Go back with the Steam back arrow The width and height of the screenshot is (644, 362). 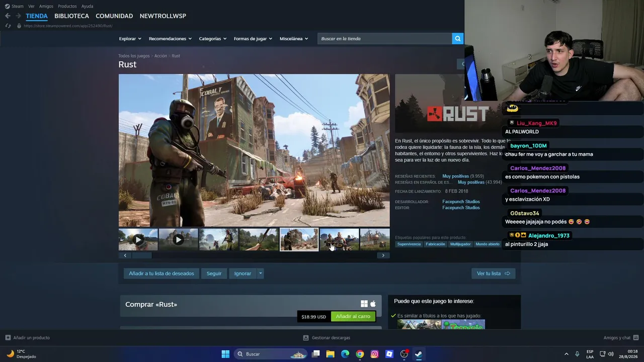tap(8, 16)
